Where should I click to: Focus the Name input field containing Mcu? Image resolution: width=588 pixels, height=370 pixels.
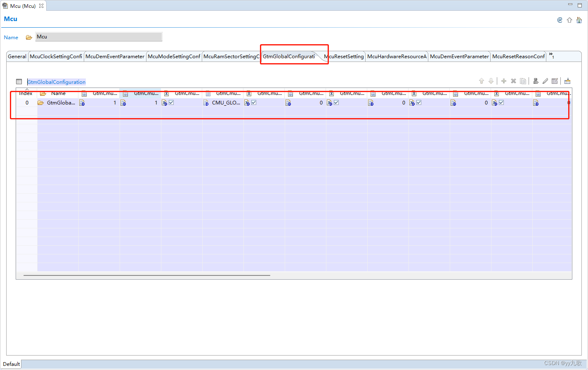(99, 37)
